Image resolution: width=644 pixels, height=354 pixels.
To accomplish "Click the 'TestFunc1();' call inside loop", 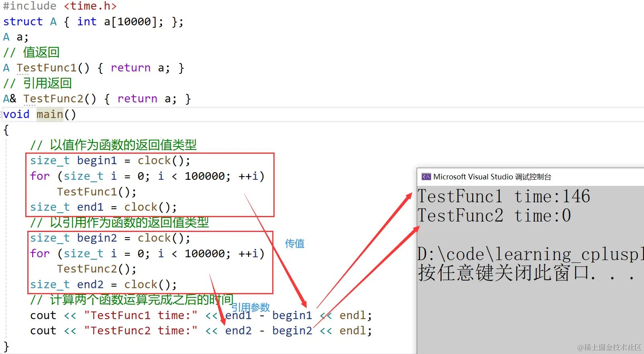I will pos(97,192).
